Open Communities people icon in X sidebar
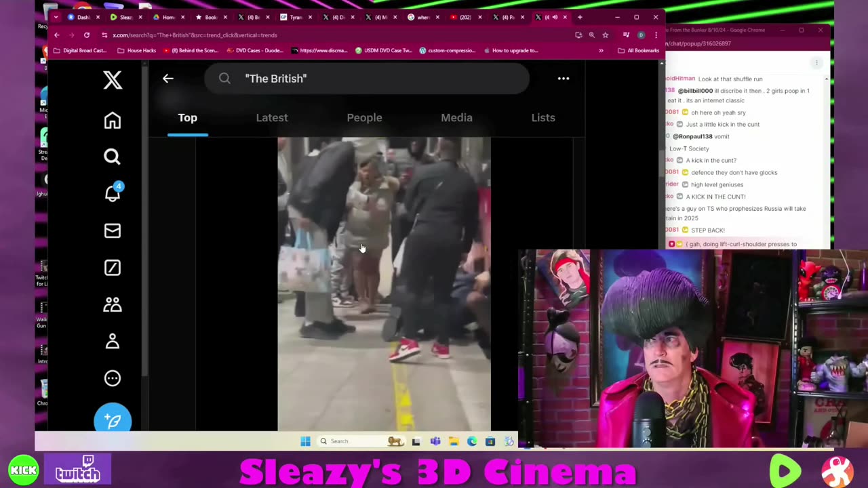This screenshot has height=488, width=868. 113,304
